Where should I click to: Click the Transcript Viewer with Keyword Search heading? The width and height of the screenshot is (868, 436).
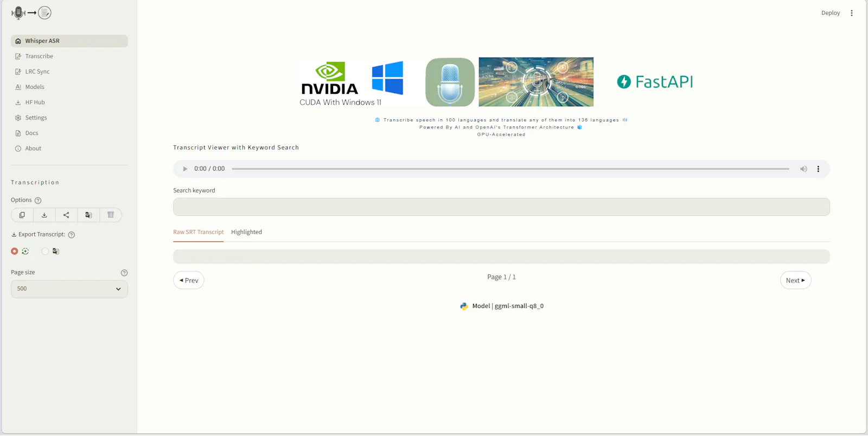point(236,148)
